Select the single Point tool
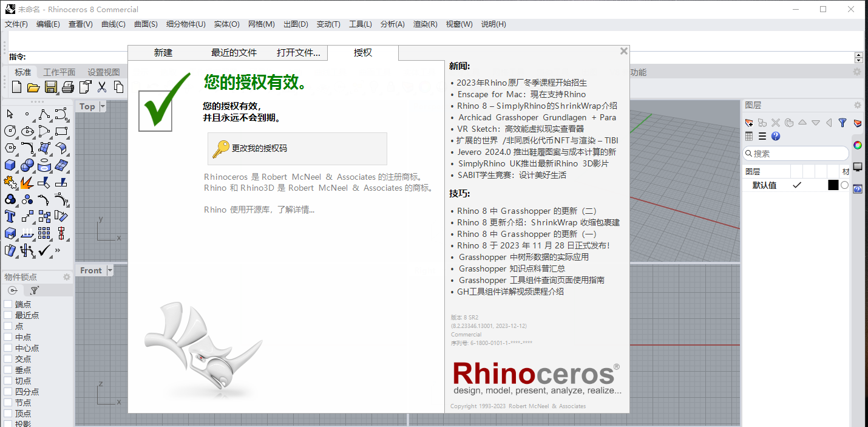Image resolution: width=868 pixels, height=427 pixels. tap(27, 114)
